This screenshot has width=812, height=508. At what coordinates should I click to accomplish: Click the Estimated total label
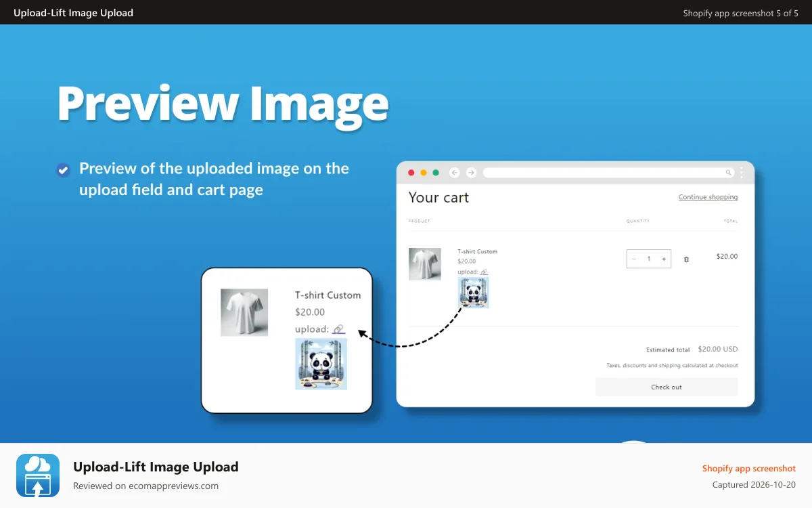(668, 350)
